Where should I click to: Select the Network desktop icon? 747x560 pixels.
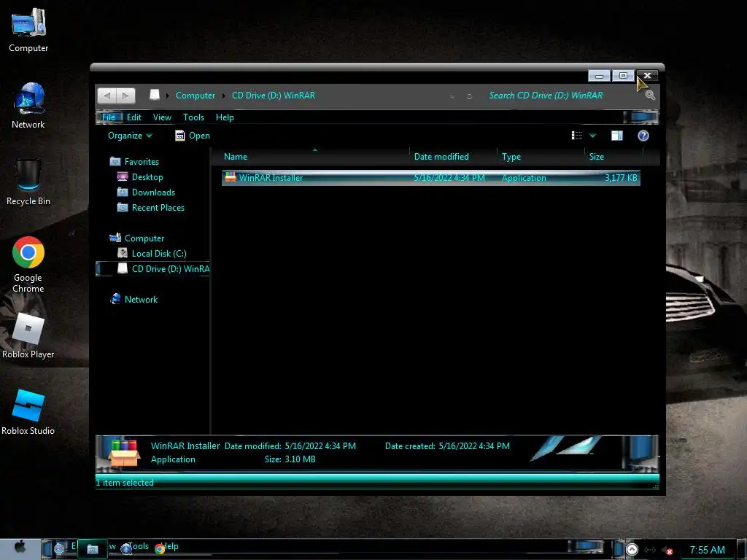point(28,106)
